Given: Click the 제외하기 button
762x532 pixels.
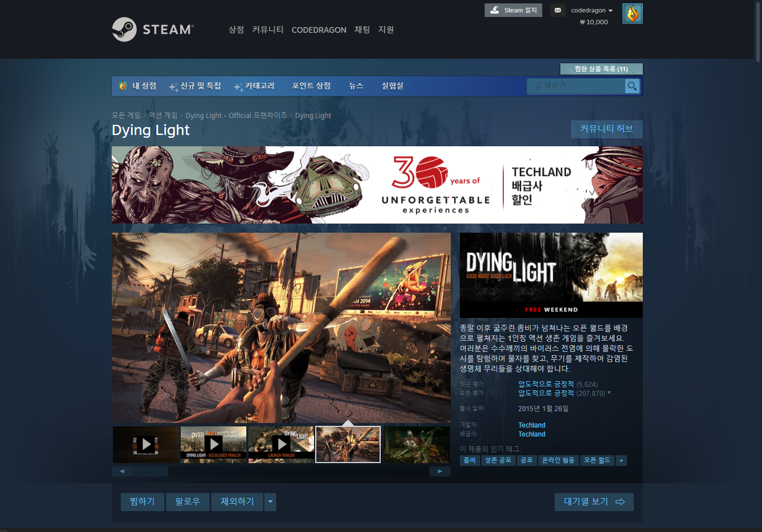Looking at the screenshot, I should pos(237,502).
